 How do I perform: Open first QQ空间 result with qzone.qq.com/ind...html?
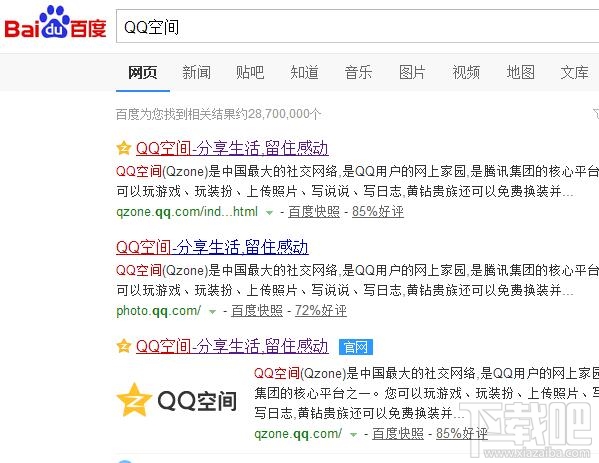click(232, 148)
